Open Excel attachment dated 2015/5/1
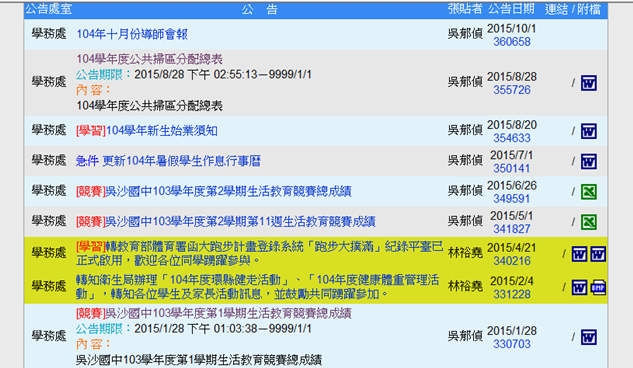Viewport: 633px width, 368px height. (589, 222)
